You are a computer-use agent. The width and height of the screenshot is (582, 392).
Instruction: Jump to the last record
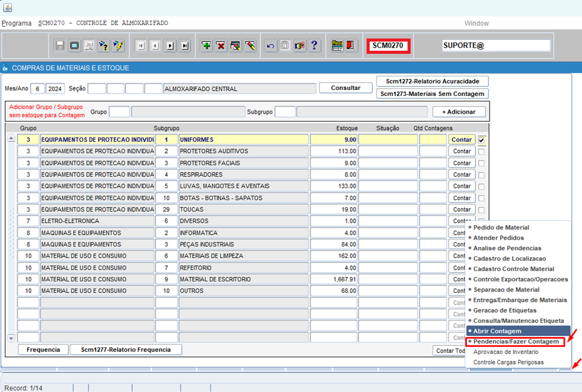tap(185, 46)
